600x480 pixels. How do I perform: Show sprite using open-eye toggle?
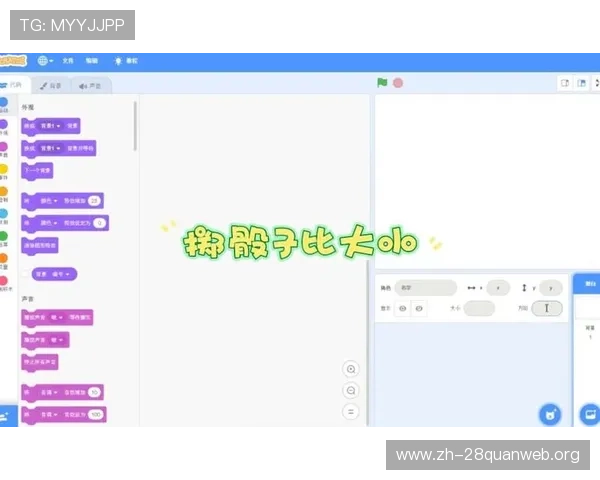(403, 308)
